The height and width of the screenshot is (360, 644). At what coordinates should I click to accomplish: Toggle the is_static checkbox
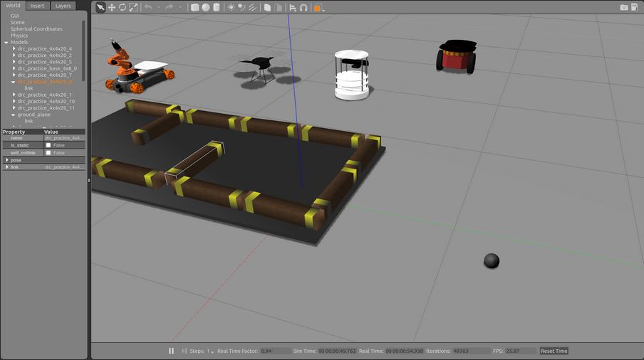point(48,145)
